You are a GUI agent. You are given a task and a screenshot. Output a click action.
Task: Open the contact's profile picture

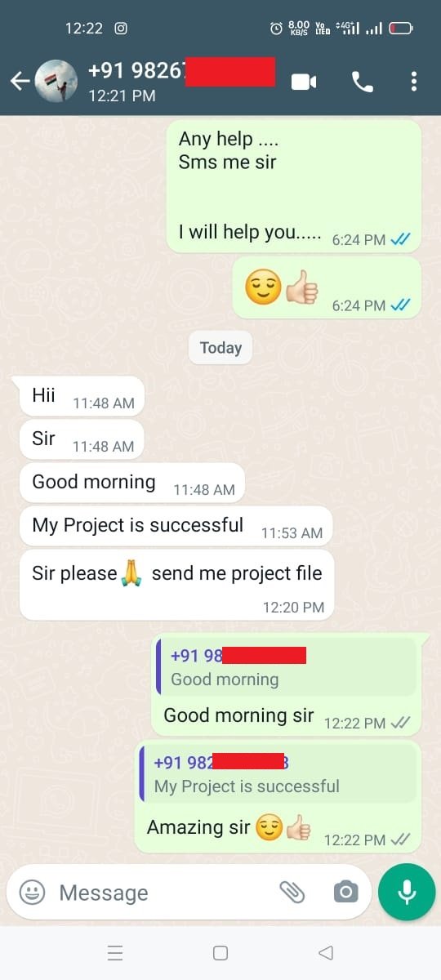(x=57, y=81)
